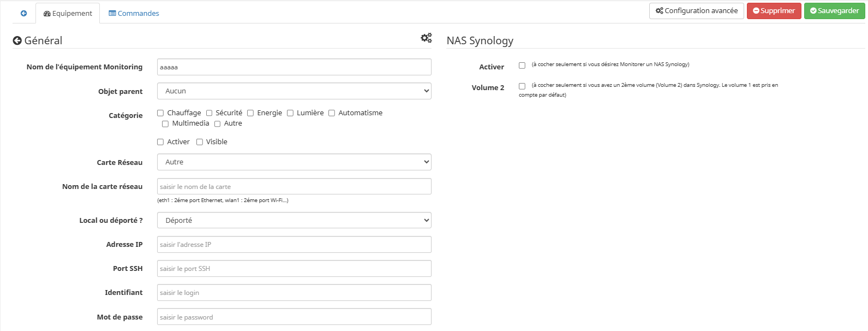Switch to the Commandes tab
This screenshot has height=331, width=868.
coord(134,13)
